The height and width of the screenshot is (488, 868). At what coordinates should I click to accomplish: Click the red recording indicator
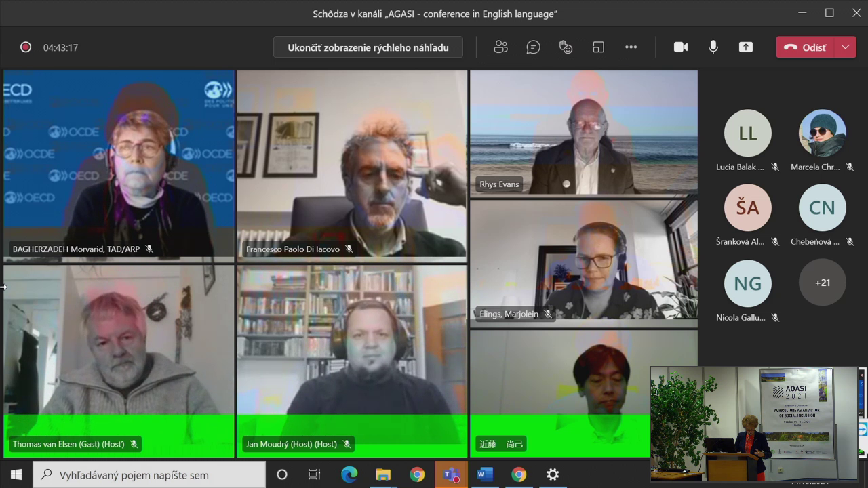coord(26,47)
